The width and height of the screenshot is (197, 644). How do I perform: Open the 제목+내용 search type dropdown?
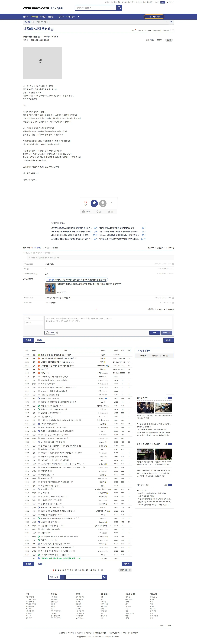57,577
